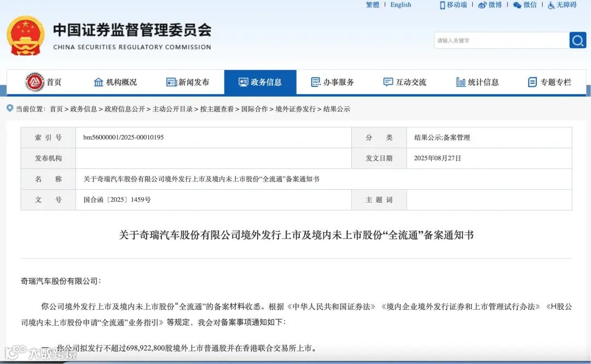Go to 政府信息公开 in breadcrumb trail
Image resolution: width=591 pixels, height=364 pixels.
125,109
